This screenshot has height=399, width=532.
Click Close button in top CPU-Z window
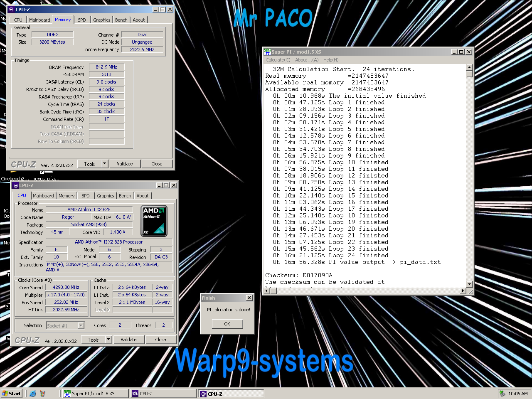point(157,164)
